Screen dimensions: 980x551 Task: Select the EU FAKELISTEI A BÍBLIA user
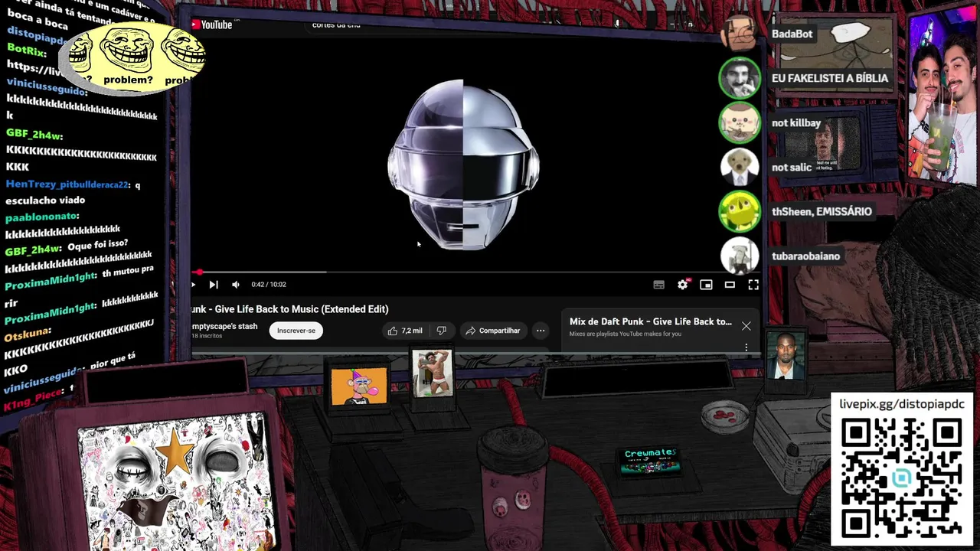pyautogui.click(x=830, y=78)
